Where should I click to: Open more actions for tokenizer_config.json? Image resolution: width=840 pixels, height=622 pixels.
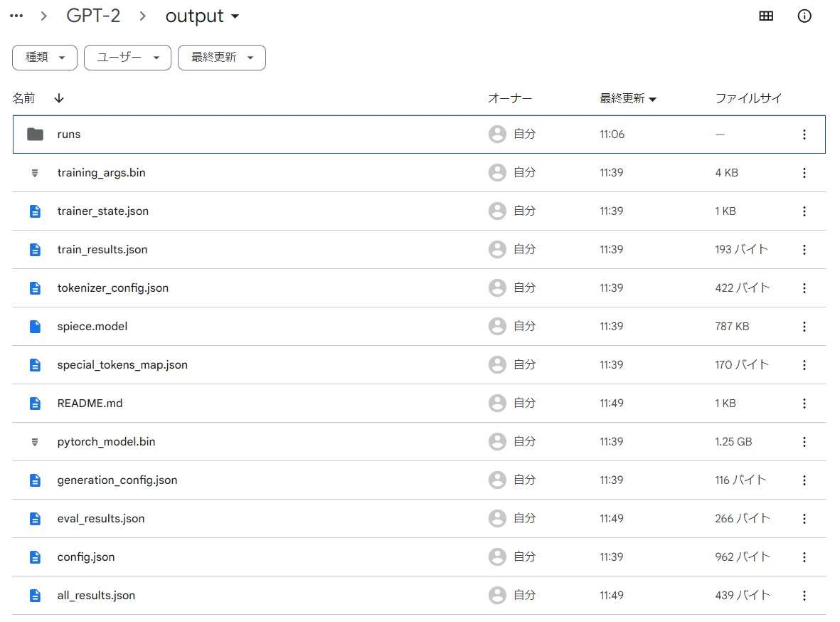click(x=804, y=288)
